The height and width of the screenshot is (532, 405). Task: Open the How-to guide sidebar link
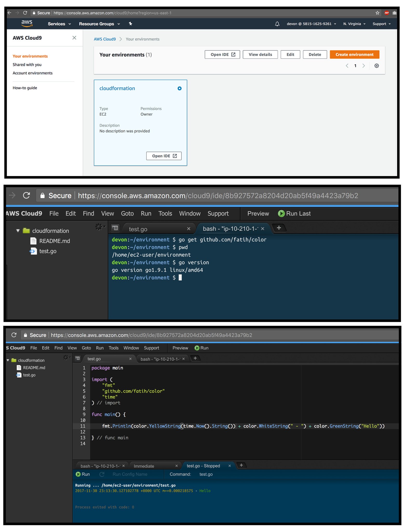(25, 88)
